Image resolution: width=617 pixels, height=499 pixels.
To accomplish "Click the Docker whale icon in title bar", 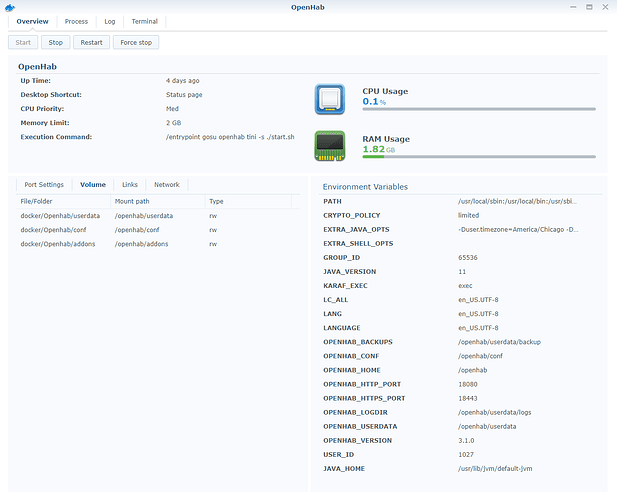I will pos(10,7).
